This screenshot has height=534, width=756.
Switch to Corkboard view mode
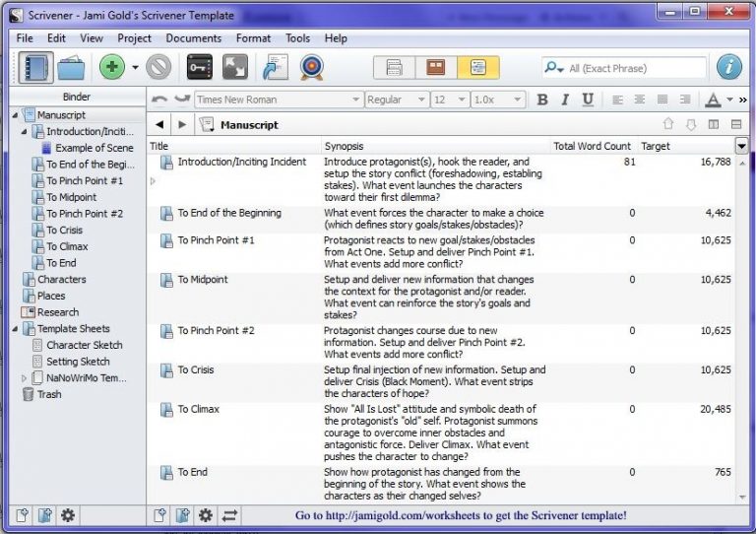436,68
